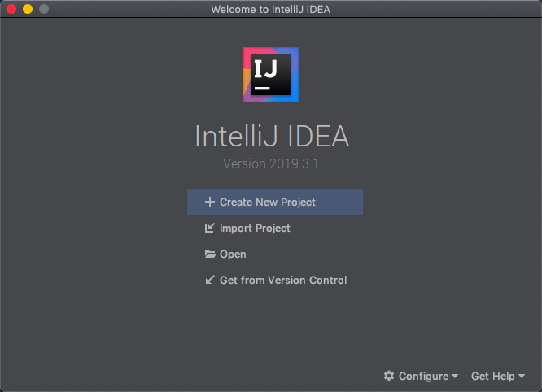Expand the Get Help dropdown arrow
The width and height of the screenshot is (542, 392).
(522, 376)
